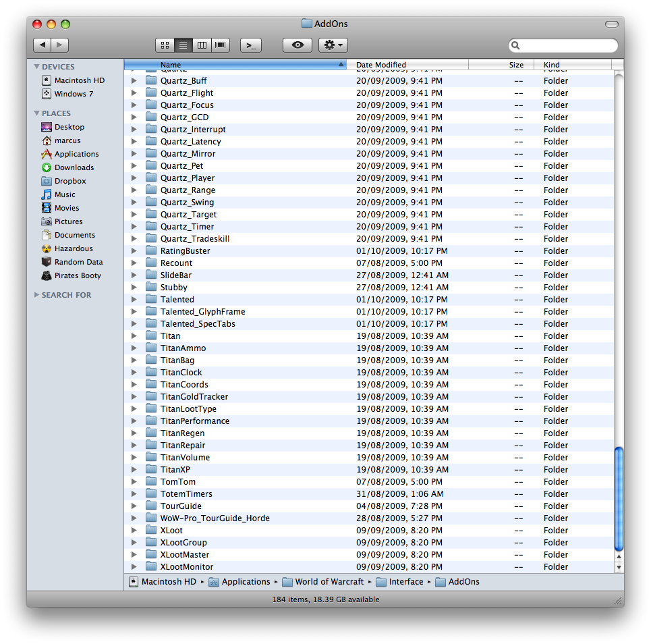Open the Action gear menu
The image size is (651, 644).
coord(333,45)
